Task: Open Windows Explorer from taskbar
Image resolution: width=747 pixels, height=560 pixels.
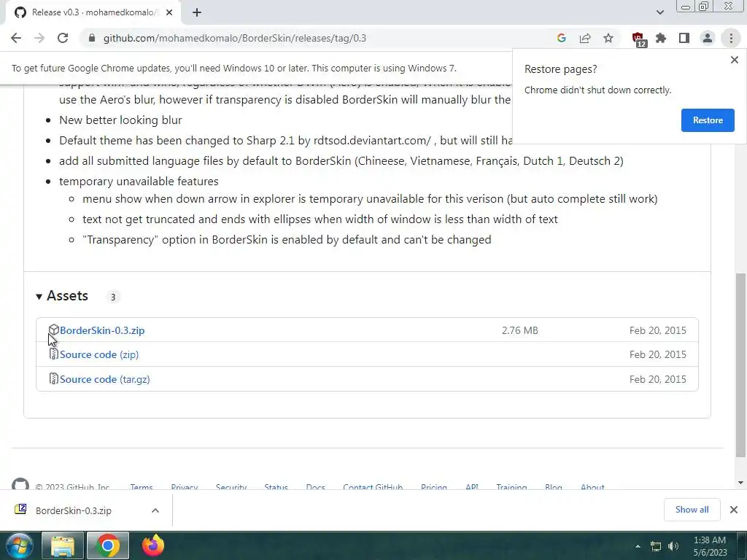Action: 63,545
